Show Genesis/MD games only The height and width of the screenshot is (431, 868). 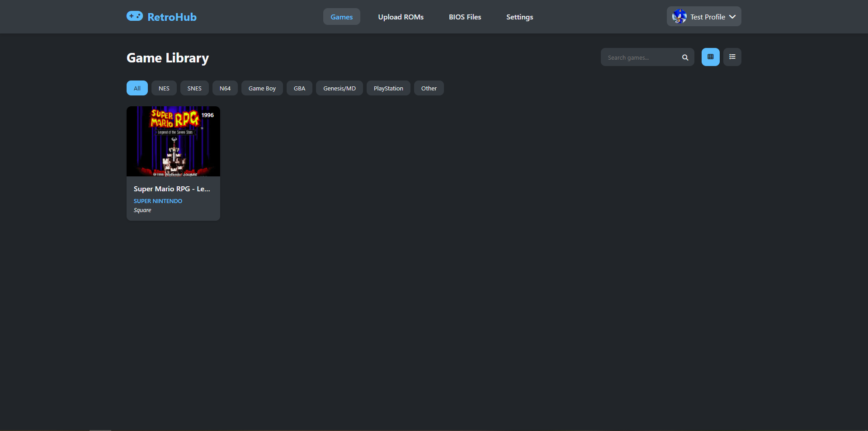pyautogui.click(x=339, y=88)
